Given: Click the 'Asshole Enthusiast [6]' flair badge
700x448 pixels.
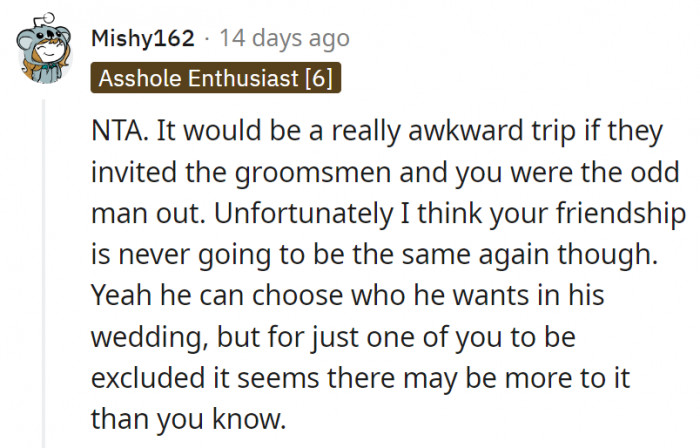Looking at the screenshot, I should [216, 76].
